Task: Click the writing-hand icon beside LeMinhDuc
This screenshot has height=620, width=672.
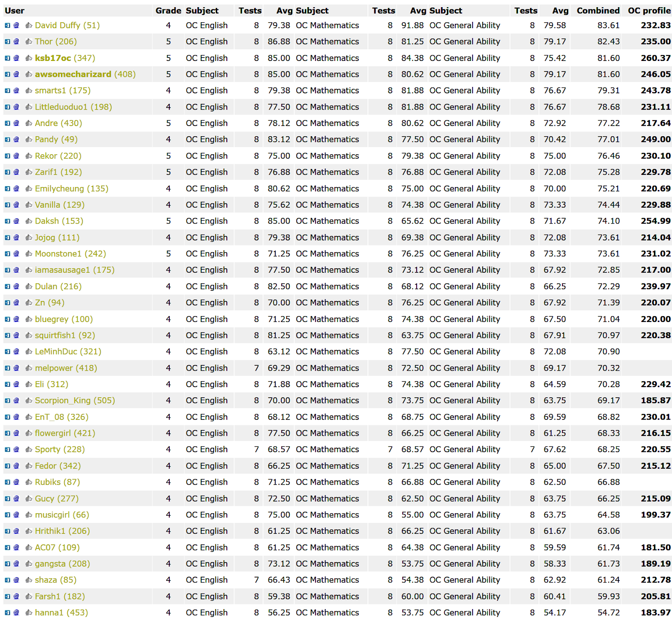Action: coord(29,351)
